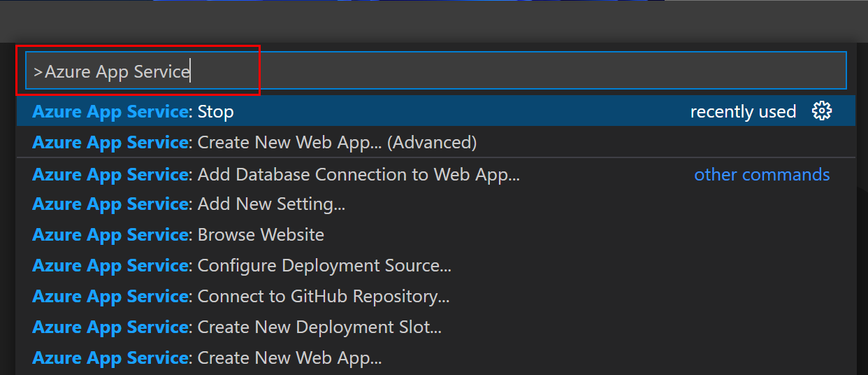The image size is (868, 375).
Task: Place cursor after 'Service' in search box
Action: point(190,71)
